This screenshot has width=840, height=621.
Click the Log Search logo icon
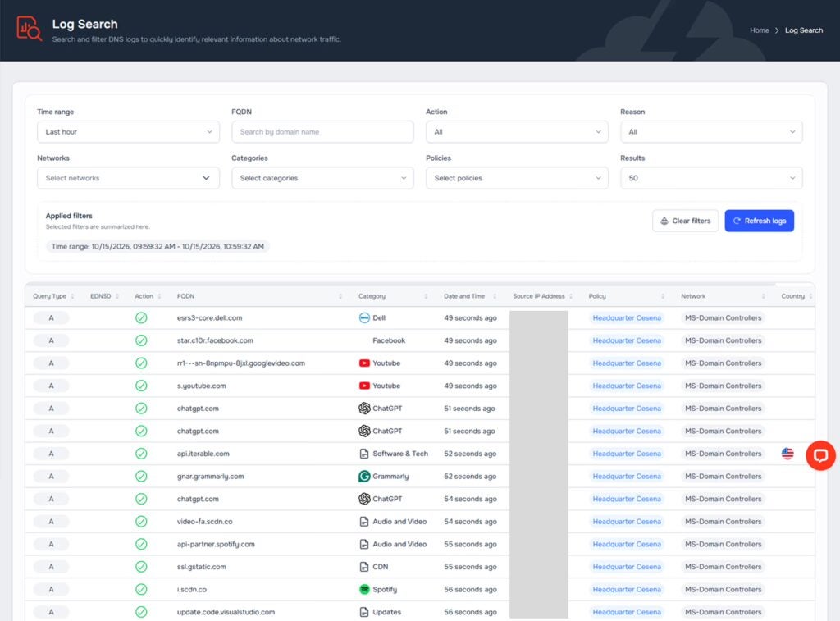pos(29,29)
